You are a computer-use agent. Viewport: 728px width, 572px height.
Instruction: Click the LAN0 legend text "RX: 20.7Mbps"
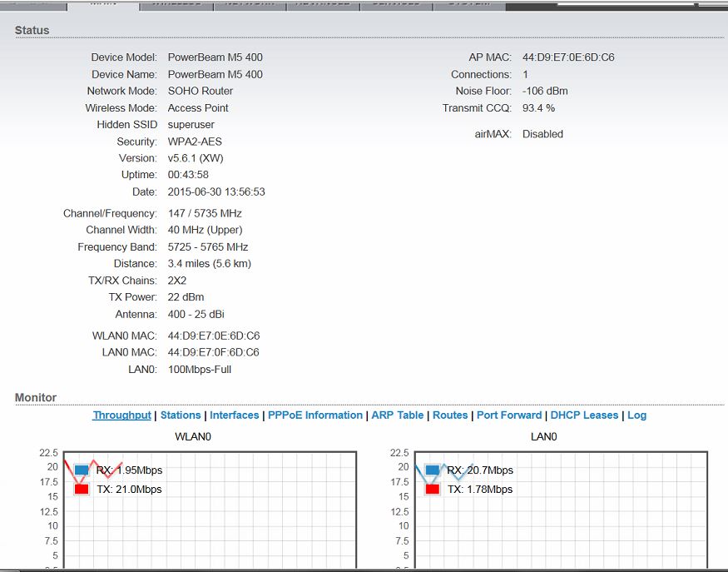(480, 470)
